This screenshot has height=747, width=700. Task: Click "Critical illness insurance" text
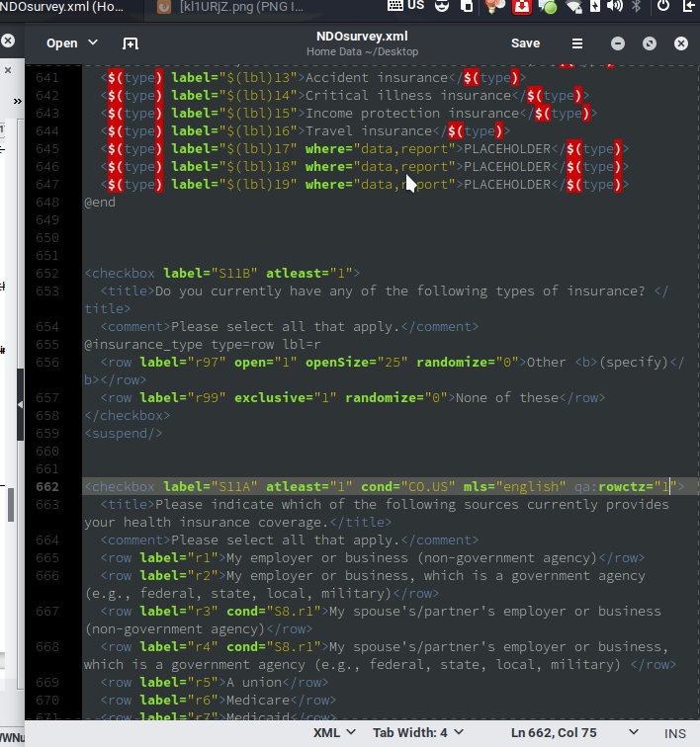(408, 95)
